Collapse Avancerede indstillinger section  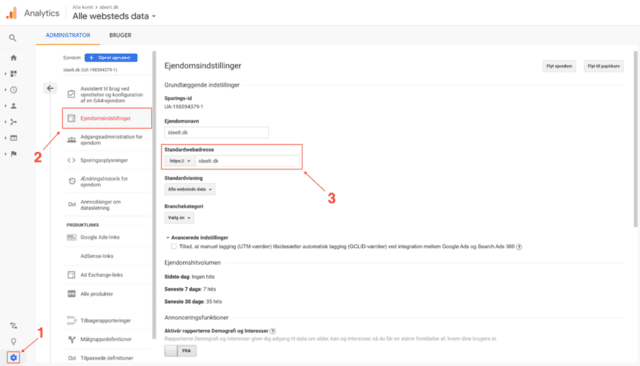(197, 237)
